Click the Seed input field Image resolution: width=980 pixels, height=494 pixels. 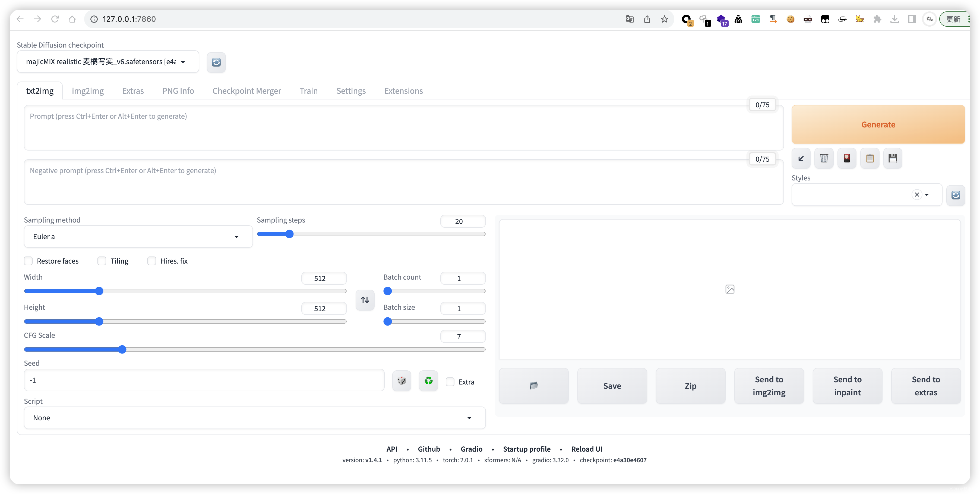pos(204,380)
